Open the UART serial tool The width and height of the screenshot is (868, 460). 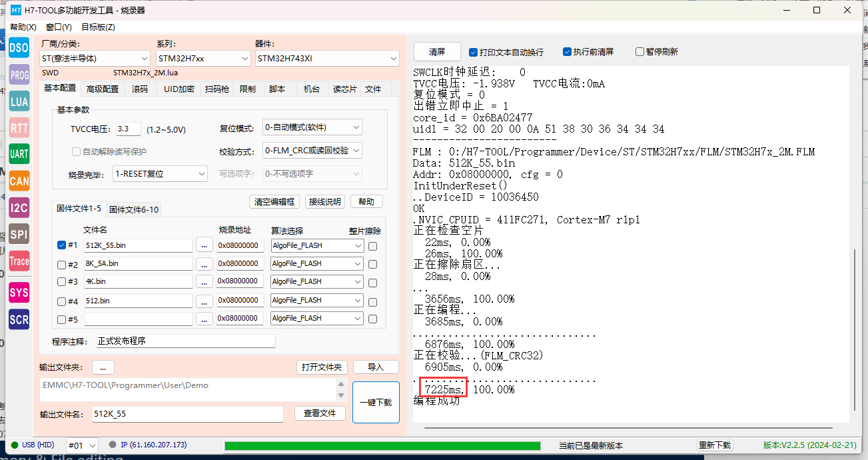tap(19, 154)
